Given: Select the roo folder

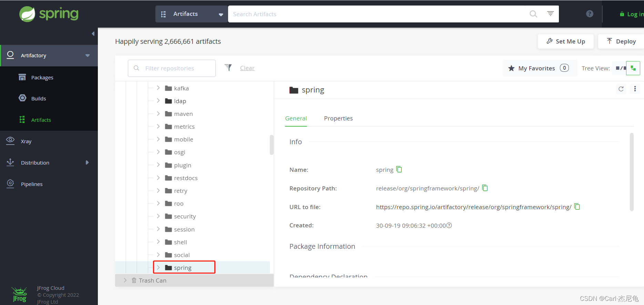Looking at the screenshot, I should (x=174, y=204).
